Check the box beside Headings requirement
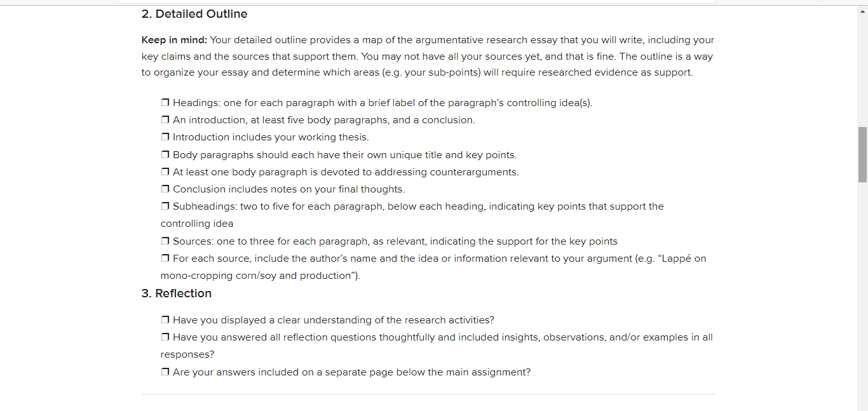Screen dimensions: 868x411 tap(165, 103)
